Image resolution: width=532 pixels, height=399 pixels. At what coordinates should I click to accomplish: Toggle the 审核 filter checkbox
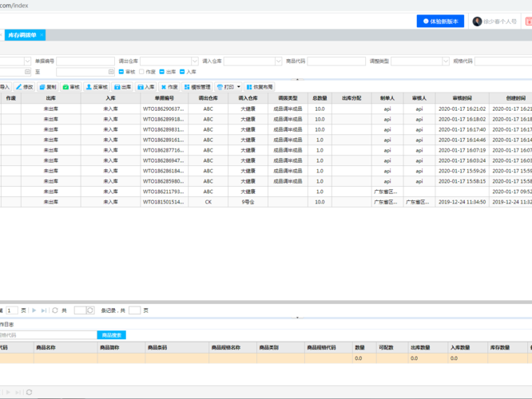(x=121, y=72)
